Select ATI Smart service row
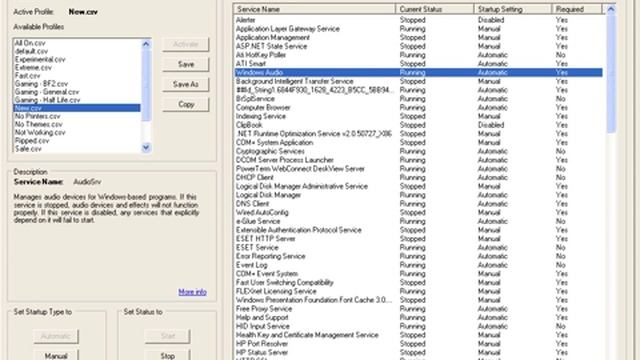Screen dimensions: 640x360 [418, 64]
